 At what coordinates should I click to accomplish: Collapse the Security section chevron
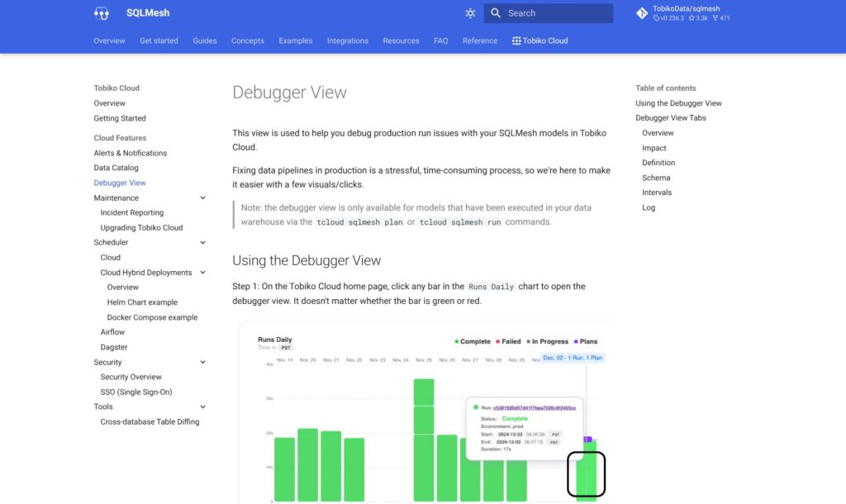point(203,362)
